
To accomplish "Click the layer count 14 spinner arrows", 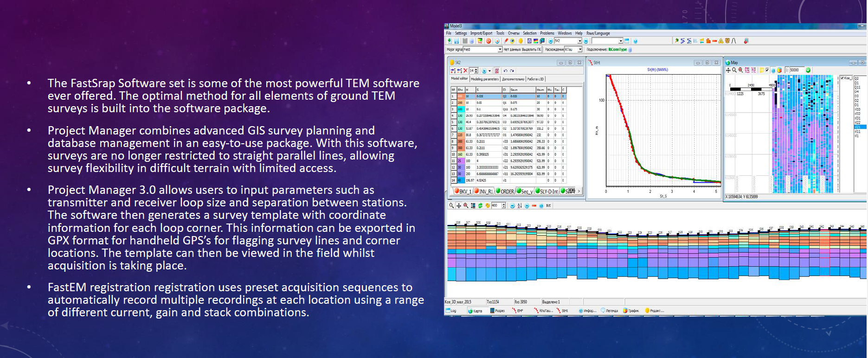I will 476,71.
